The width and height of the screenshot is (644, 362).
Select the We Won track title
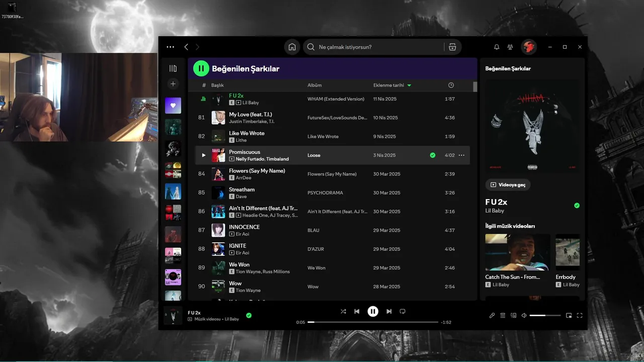239,264
